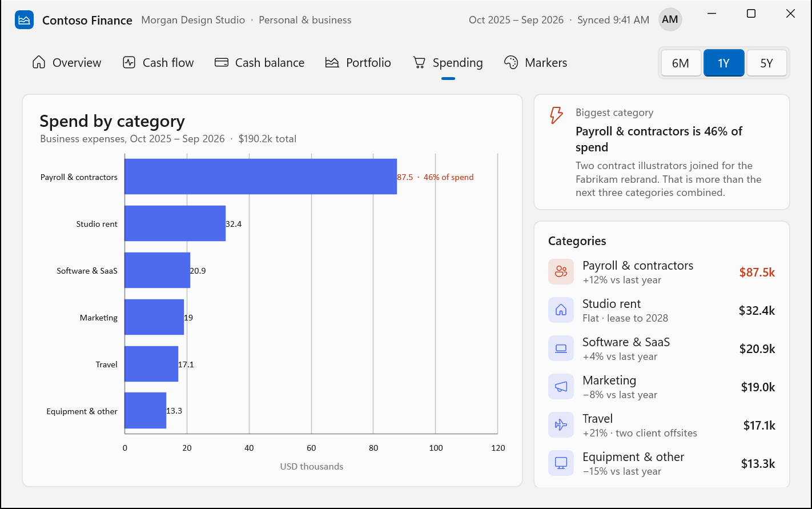Click '+21% · two client offsites' text
812x509 pixels.
coord(640,433)
